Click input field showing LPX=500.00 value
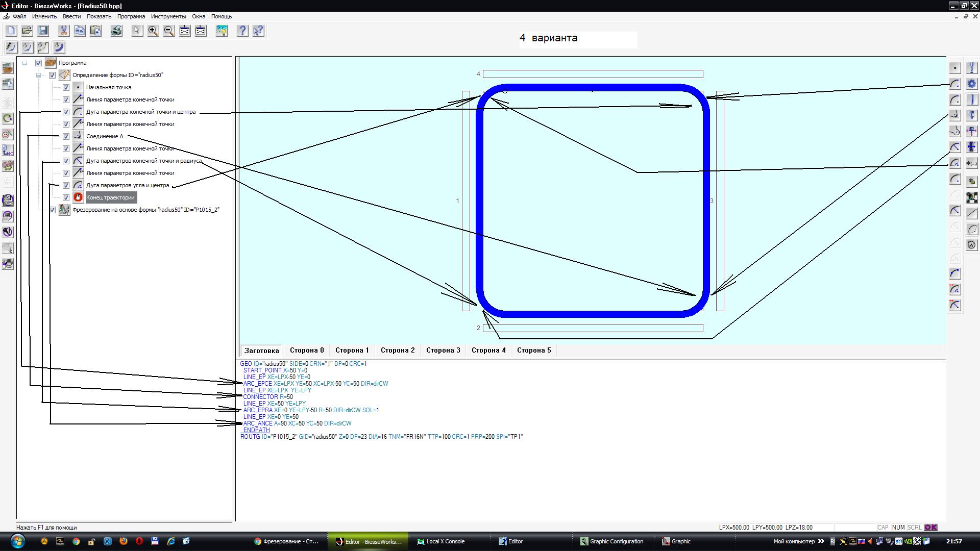The width and height of the screenshot is (980, 551). tap(734, 527)
